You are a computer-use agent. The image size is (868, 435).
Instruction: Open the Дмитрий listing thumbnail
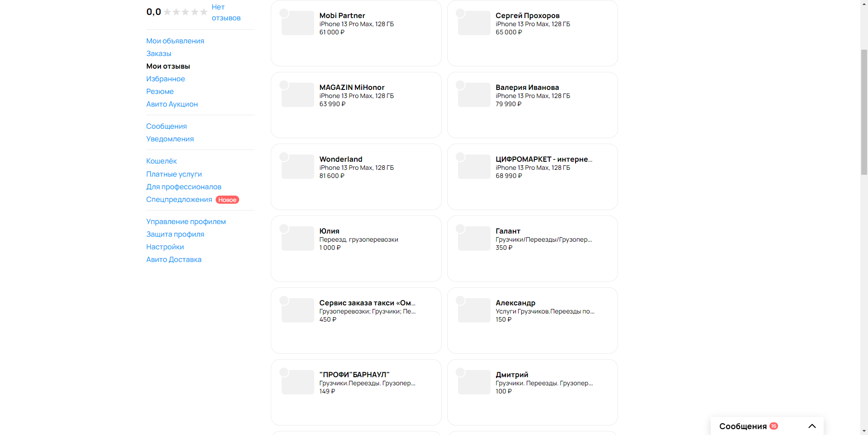(x=474, y=382)
